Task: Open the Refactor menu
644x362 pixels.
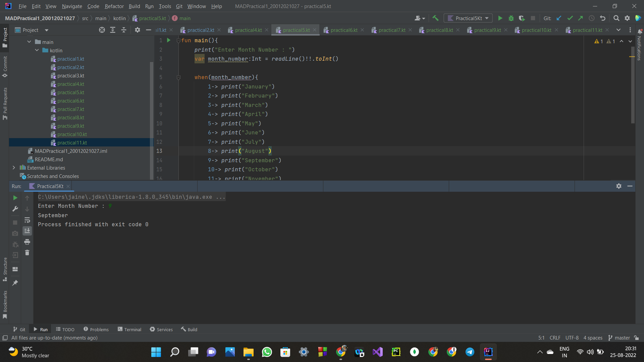Action: pos(114,6)
